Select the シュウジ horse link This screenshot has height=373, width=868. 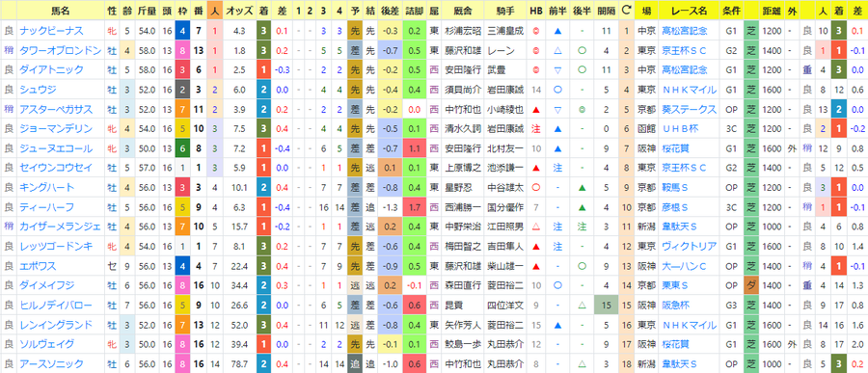click(x=39, y=90)
